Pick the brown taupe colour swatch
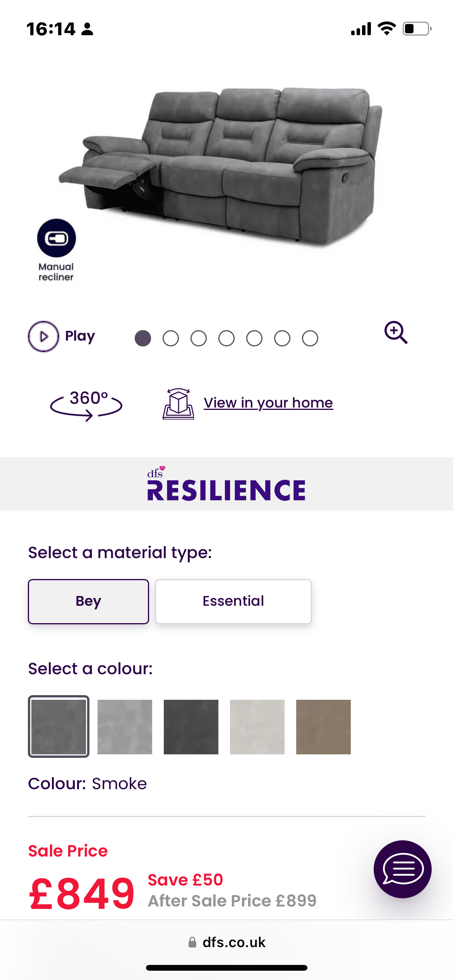Screen dimensions: 453x980 (323, 727)
